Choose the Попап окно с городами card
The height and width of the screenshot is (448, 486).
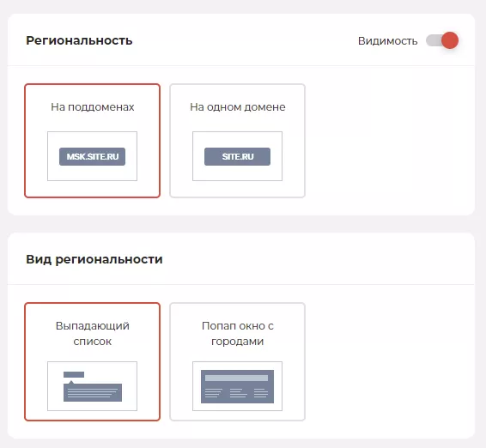pyautogui.click(x=238, y=361)
